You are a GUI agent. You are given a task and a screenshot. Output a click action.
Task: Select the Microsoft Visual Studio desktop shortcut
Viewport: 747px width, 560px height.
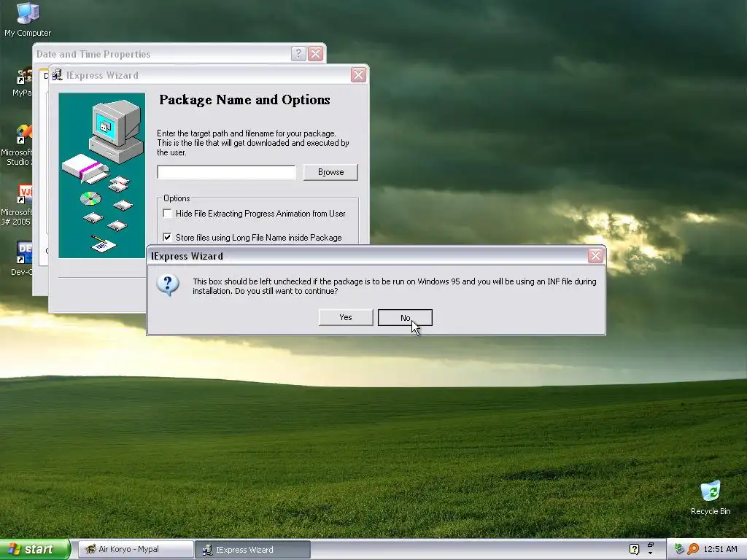coord(18,145)
